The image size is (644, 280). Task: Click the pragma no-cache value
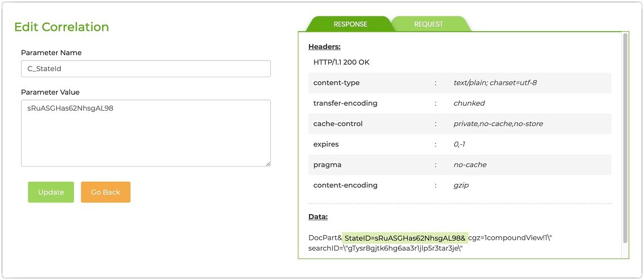(470, 165)
